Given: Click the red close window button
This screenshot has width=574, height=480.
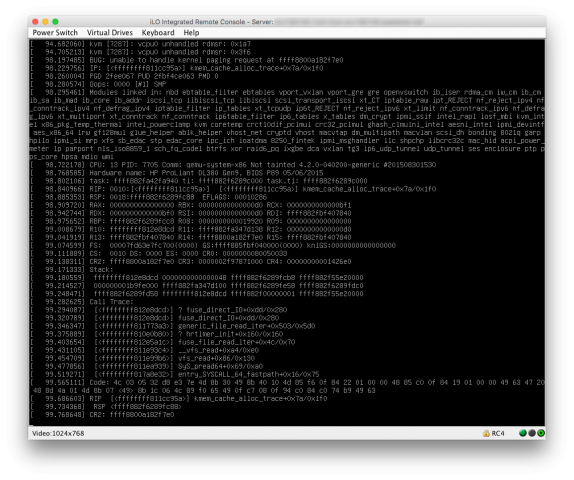Looking at the screenshot, I should [35, 22].
